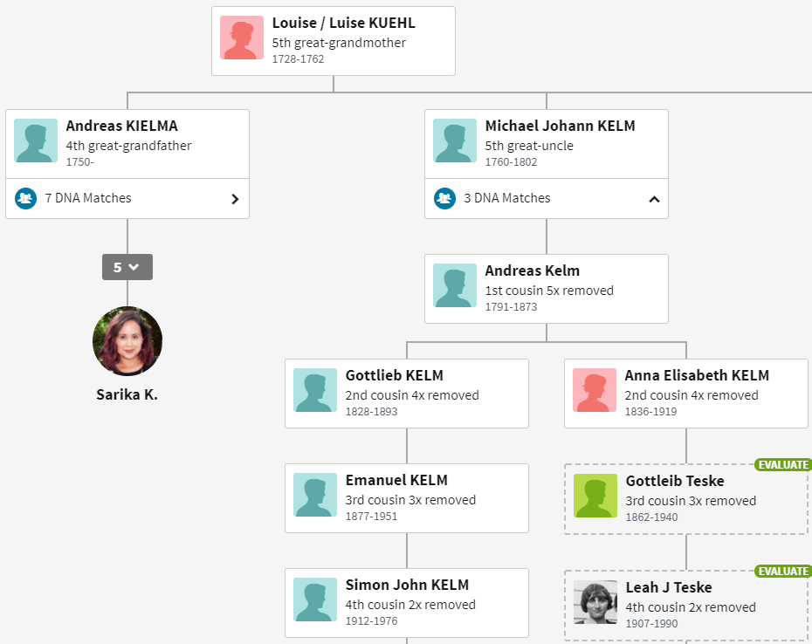Viewport: 812px width, 644px height.
Task: Select the Simon John KELM card
Action: tap(407, 602)
